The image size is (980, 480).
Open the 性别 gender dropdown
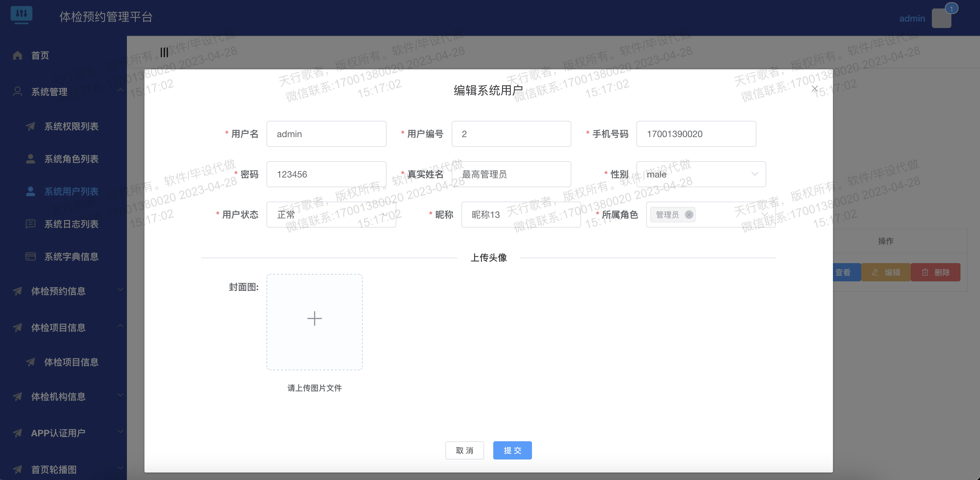point(701,174)
